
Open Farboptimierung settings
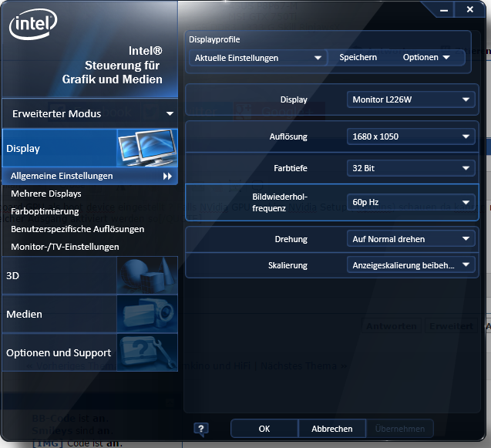coord(45,211)
